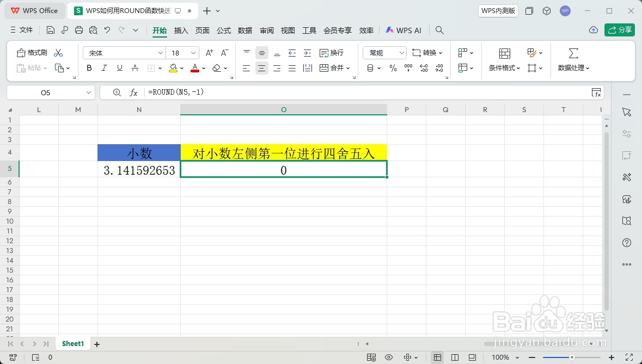Click the Eraser clear icon
Screen dimensions: 642x364
[217, 68]
